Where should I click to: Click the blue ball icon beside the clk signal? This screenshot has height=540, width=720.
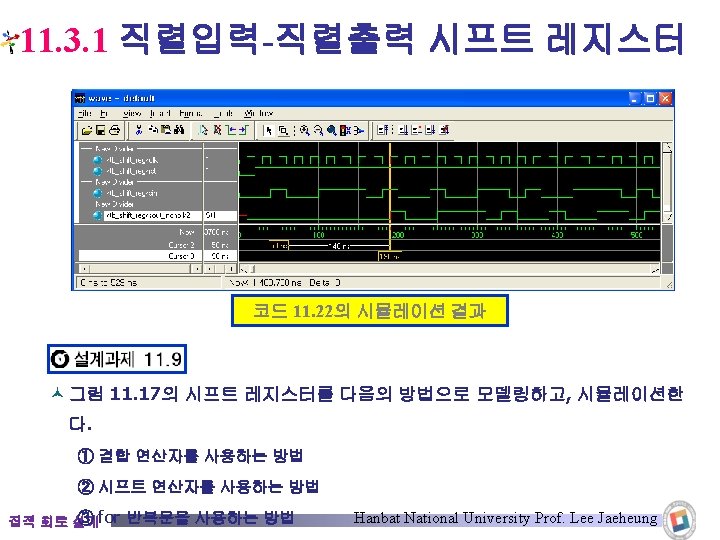point(97,160)
